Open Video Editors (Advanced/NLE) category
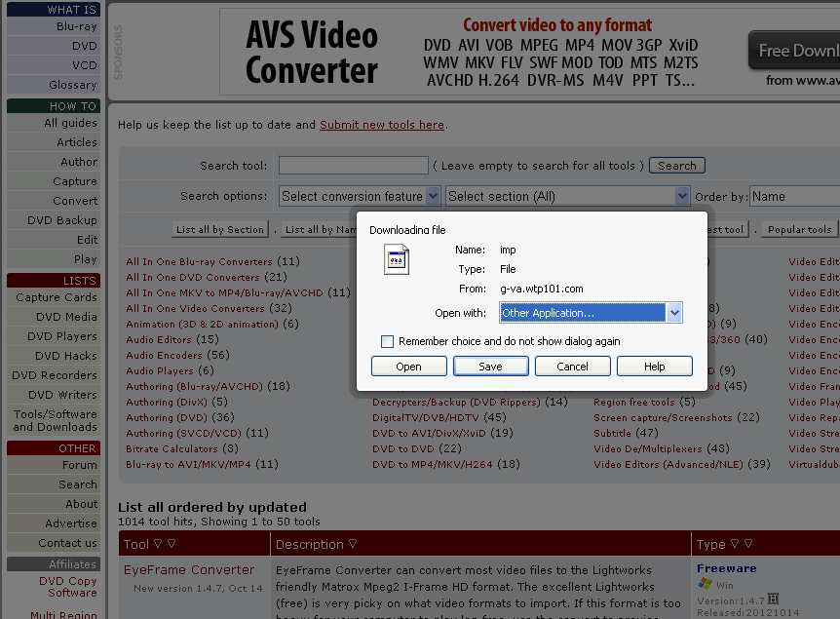840x619 pixels. click(668, 464)
